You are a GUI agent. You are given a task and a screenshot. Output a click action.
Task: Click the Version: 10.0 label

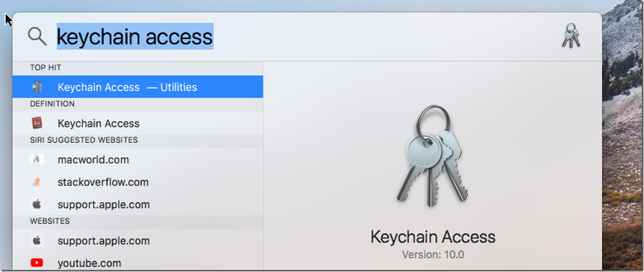pos(433,254)
